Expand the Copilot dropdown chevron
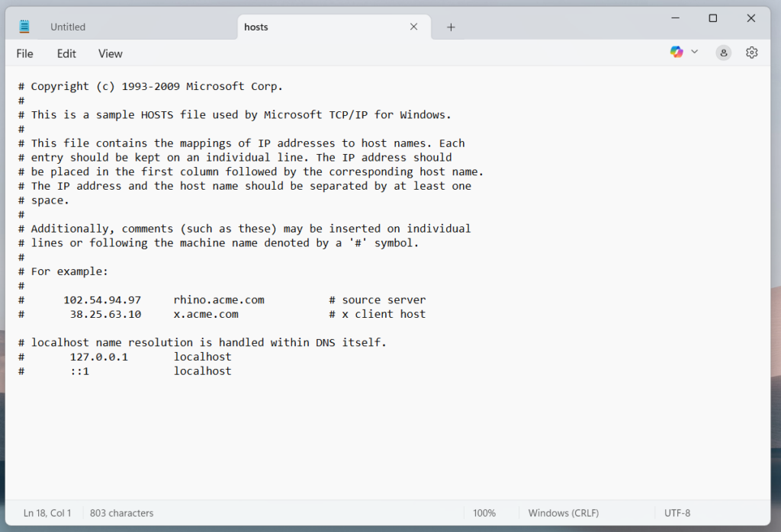This screenshot has height=532, width=781. [x=694, y=52]
